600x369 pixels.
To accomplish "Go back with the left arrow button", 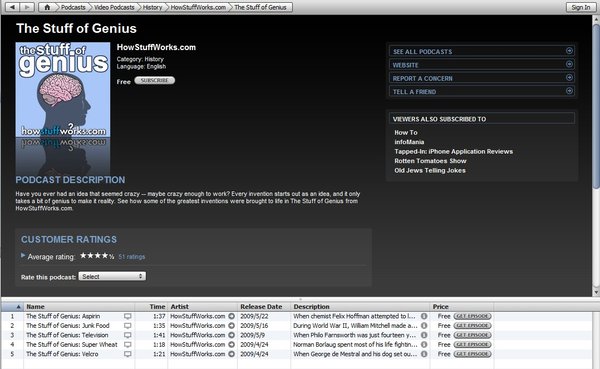I will 12,7.
